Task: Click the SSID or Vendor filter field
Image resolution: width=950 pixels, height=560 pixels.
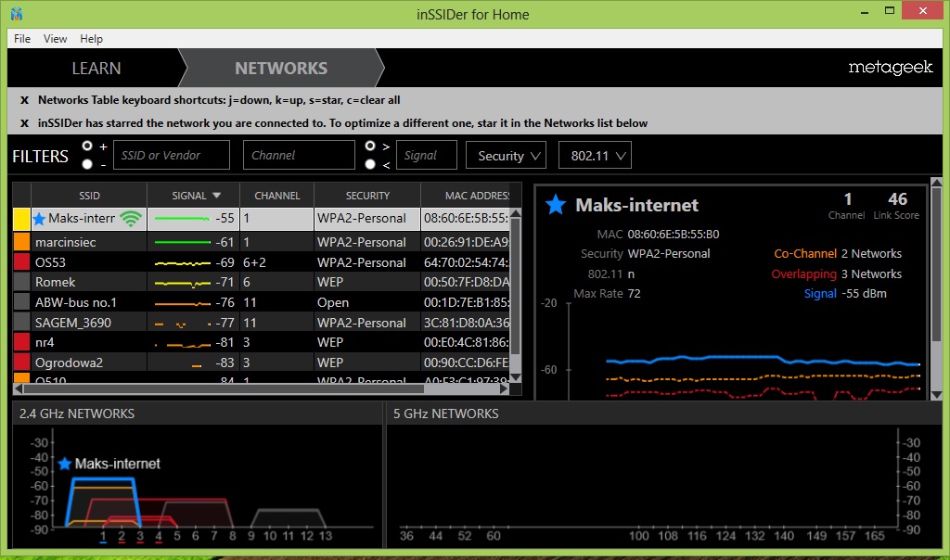Action: tap(172, 155)
